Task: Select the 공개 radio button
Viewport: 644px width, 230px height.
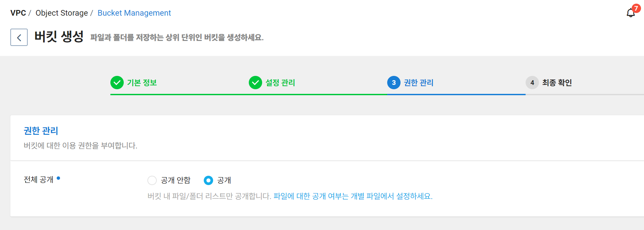Action: (x=208, y=180)
